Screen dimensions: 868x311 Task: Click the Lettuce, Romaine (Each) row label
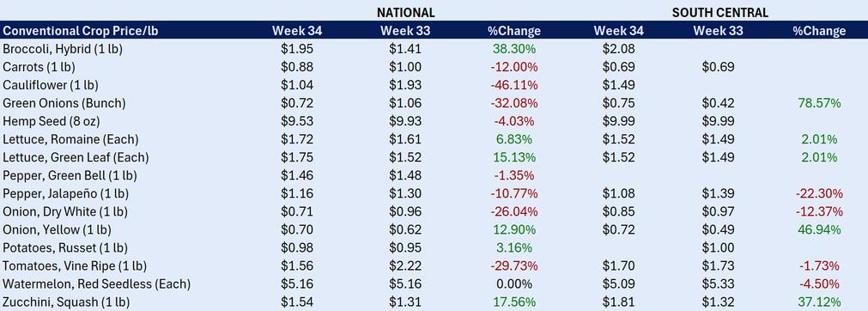coord(71,139)
